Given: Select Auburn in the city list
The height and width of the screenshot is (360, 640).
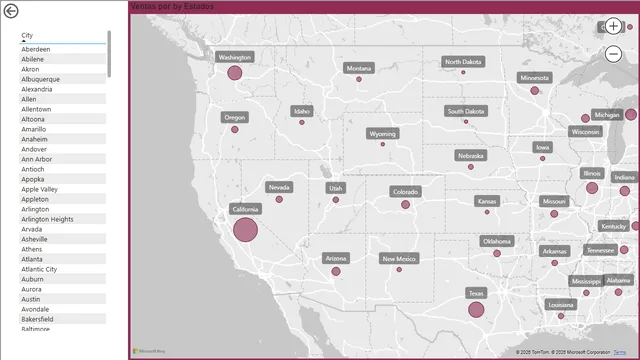Looking at the screenshot, I should point(63,279).
